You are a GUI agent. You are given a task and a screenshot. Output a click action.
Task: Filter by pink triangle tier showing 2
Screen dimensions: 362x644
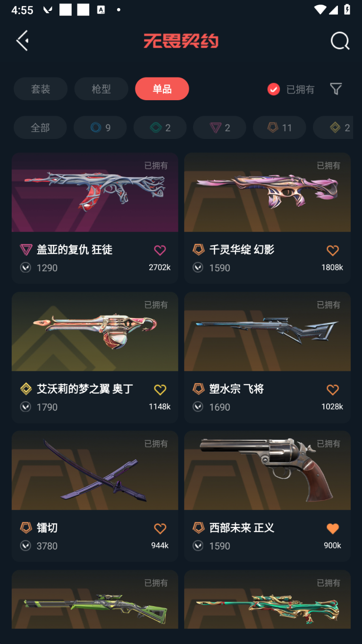click(x=219, y=128)
